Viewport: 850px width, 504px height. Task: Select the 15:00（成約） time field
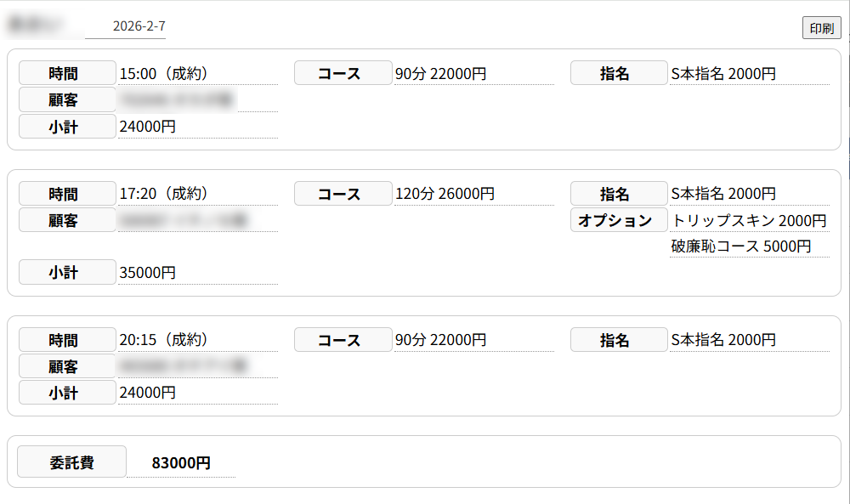(197, 74)
